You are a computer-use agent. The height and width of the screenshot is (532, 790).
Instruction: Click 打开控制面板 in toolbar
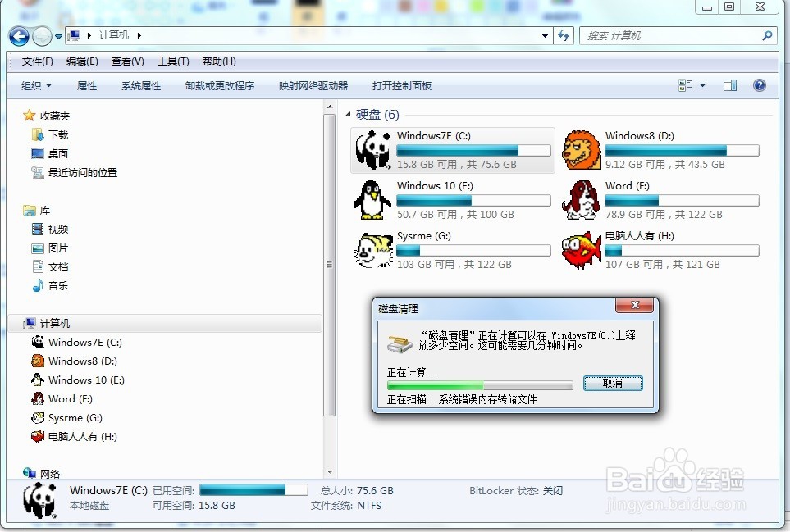[x=401, y=85]
